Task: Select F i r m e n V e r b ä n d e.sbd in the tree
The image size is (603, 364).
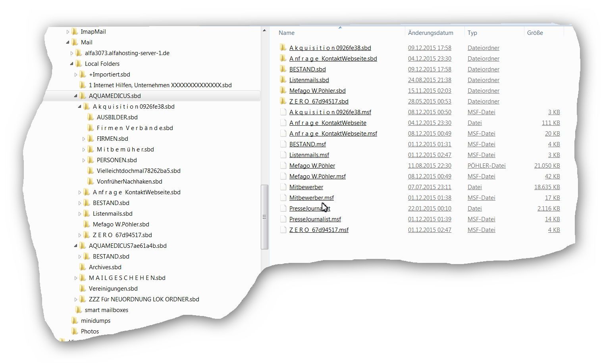Action: tap(135, 128)
